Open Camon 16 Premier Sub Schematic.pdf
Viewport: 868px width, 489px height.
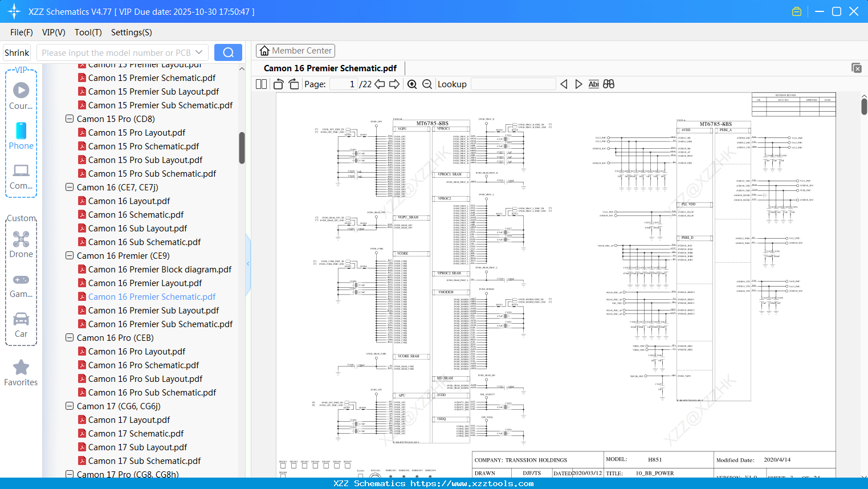tap(160, 324)
